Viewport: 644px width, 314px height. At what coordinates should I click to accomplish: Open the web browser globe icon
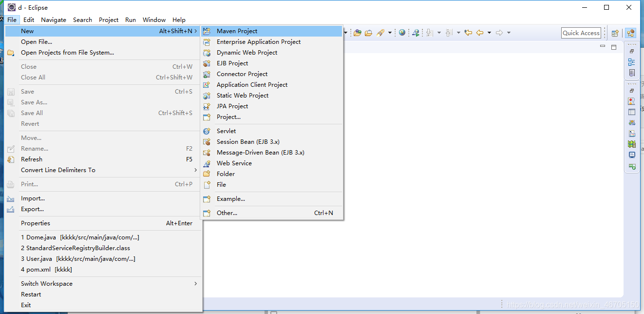point(402,33)
